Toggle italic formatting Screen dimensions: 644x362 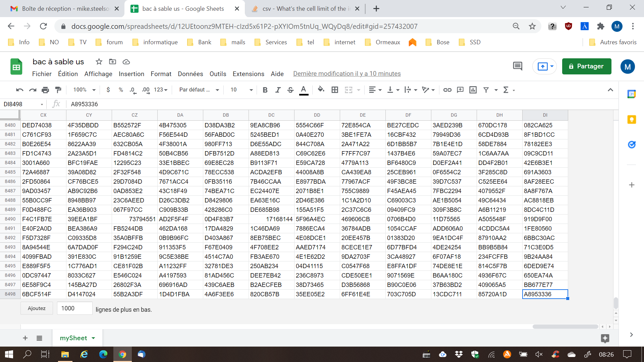pos(278,90)
